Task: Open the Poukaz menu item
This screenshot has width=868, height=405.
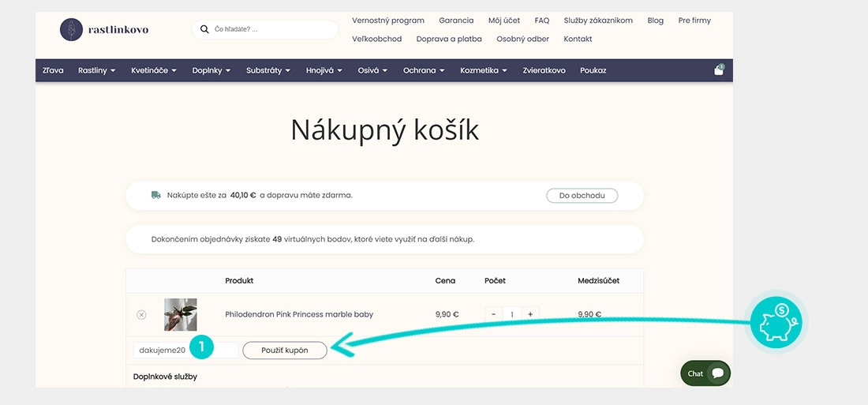Action: [x=593, y=70]
